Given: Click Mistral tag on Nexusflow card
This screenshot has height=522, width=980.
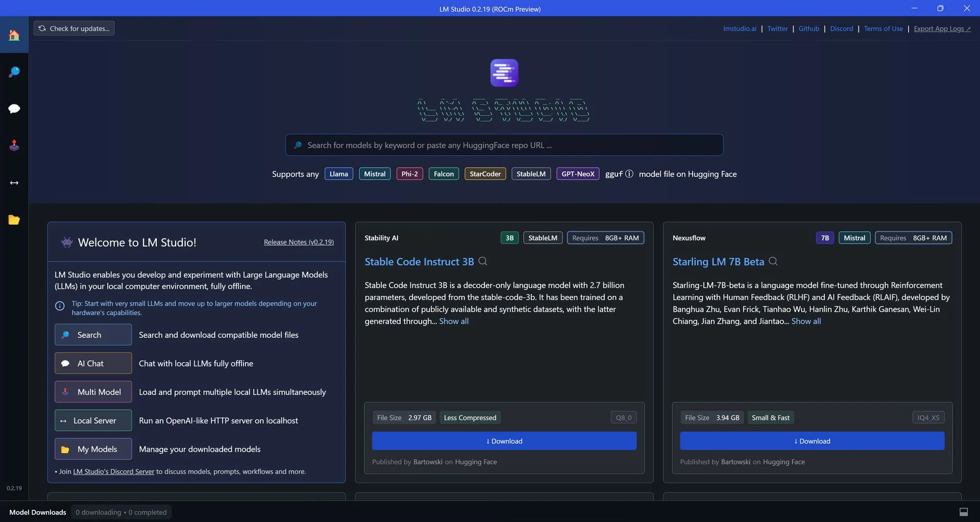Looking at the screenshot, I should point(854,238).
